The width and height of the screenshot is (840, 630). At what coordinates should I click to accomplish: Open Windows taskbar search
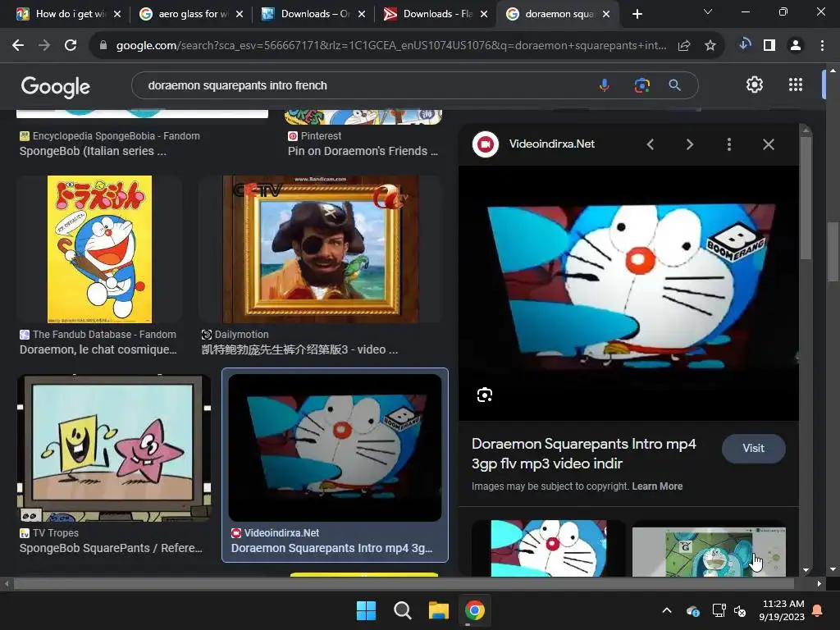point(402,610)
